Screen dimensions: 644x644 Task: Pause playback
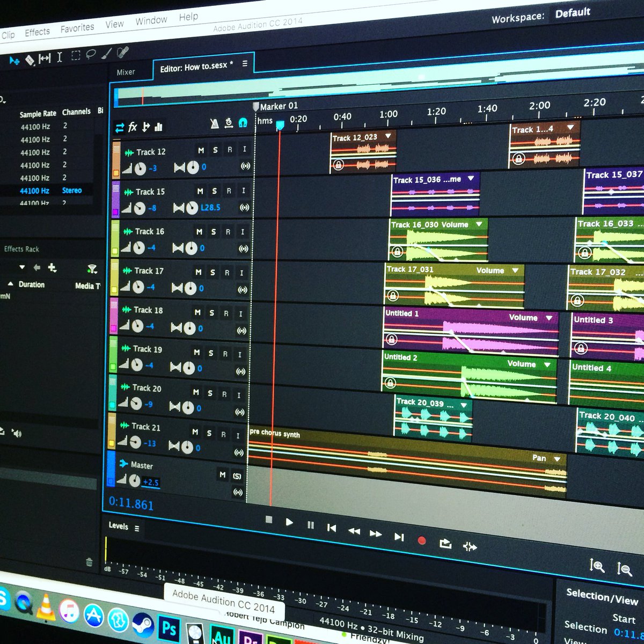click(311, 525)
